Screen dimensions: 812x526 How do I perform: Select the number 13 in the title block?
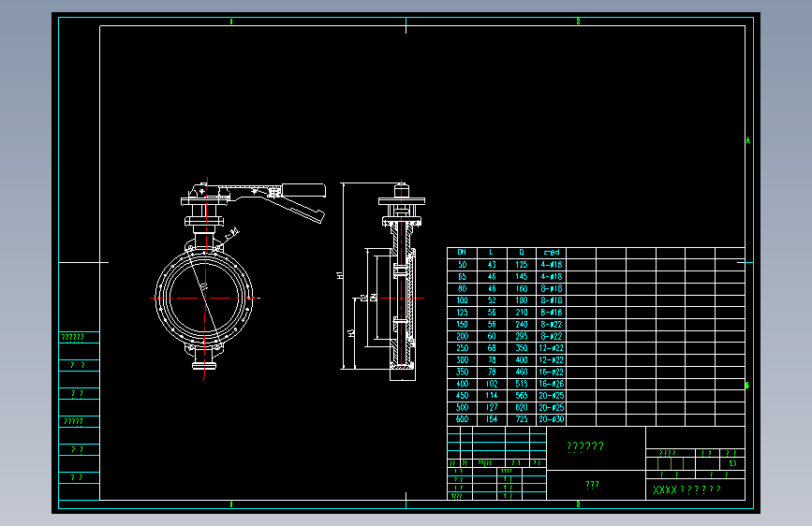click(732, 463)
